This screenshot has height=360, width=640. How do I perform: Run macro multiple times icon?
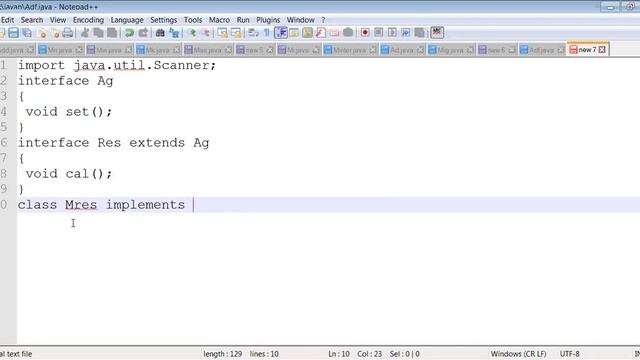point(406,33)
